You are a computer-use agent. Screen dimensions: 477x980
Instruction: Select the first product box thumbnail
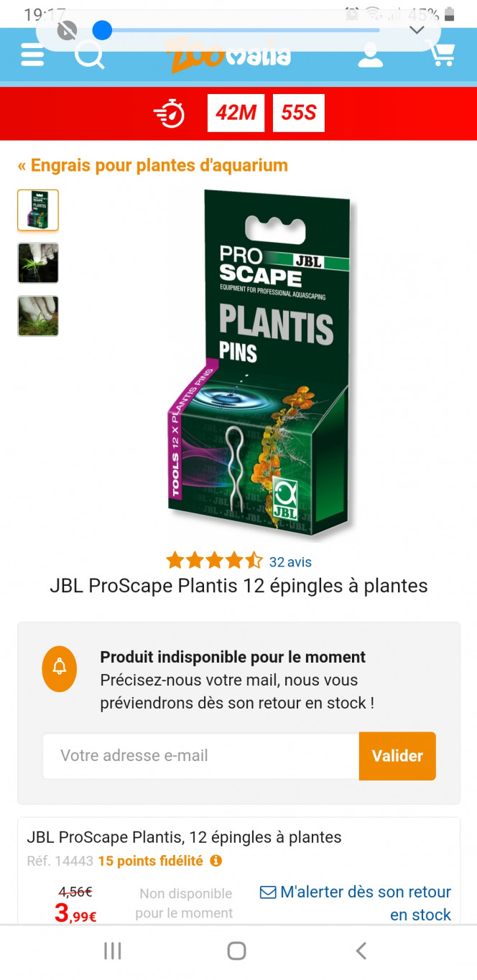(x=38, y=210)
